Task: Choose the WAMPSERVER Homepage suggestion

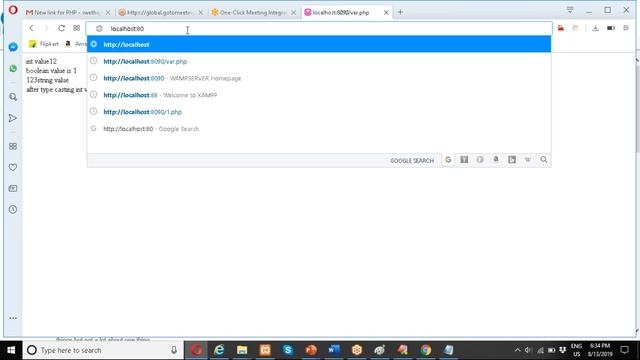Action: click(319, 78)
